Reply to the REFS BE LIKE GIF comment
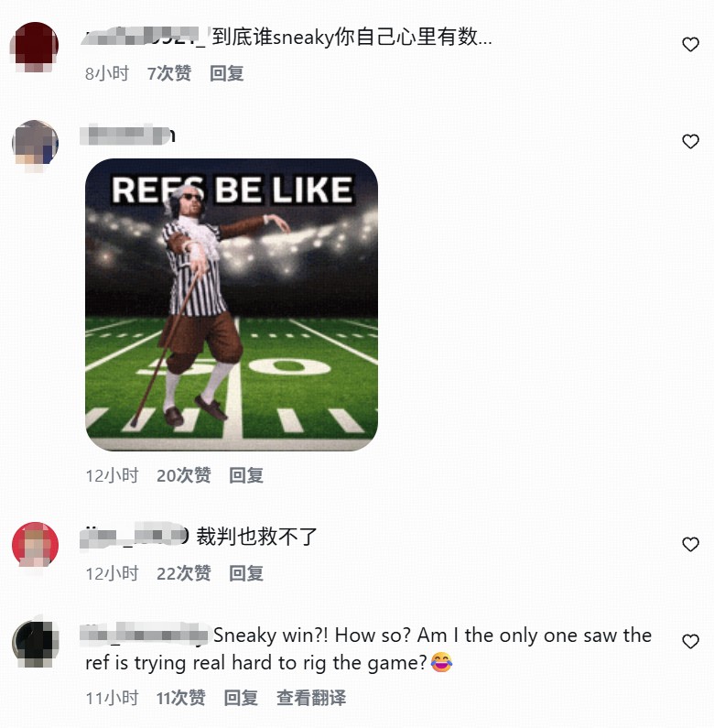Screen dimensions: 714x728 246,475
